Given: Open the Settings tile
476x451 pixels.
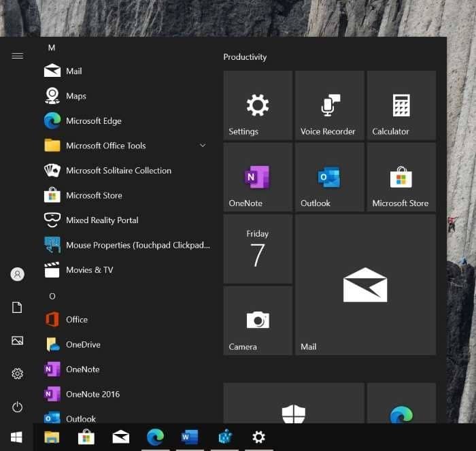Looking at the screenshot, I should coord(258,105).
